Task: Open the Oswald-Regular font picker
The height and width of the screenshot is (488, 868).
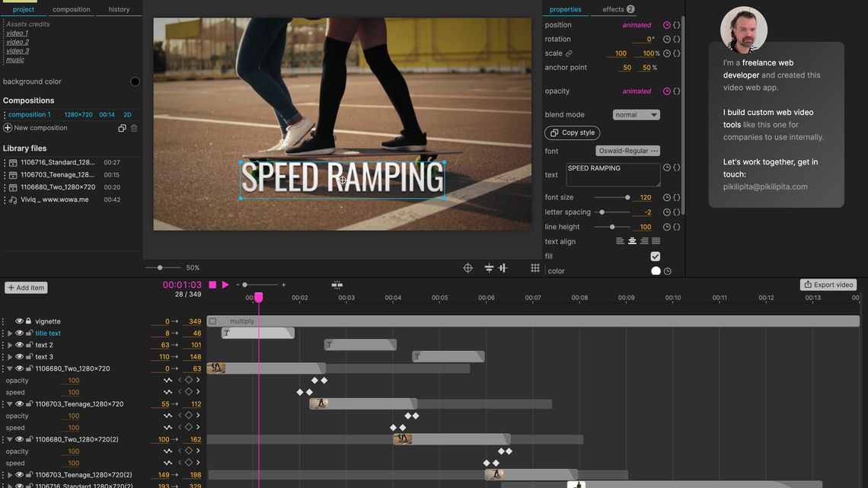Action: click(627, 151)
